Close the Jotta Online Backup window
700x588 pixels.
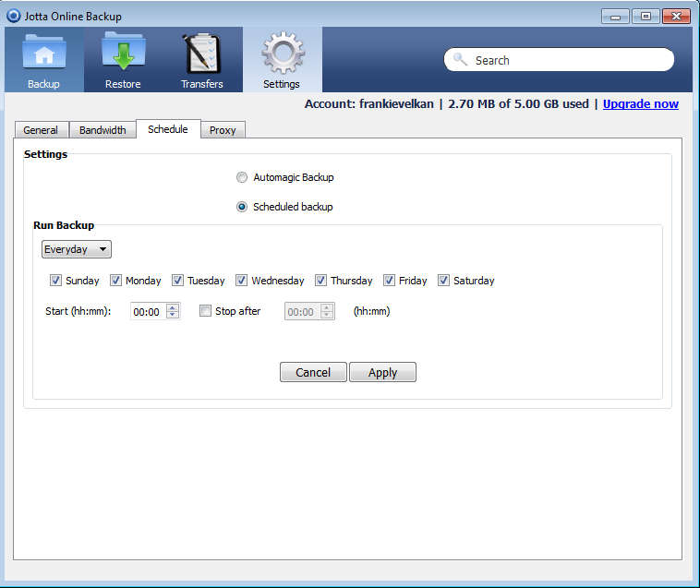676,17
